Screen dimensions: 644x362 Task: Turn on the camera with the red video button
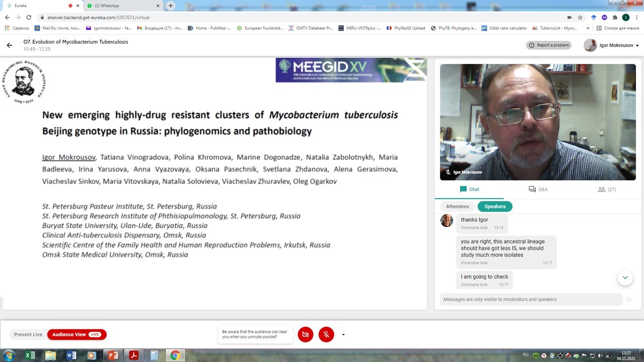click(x=305, y=334)
